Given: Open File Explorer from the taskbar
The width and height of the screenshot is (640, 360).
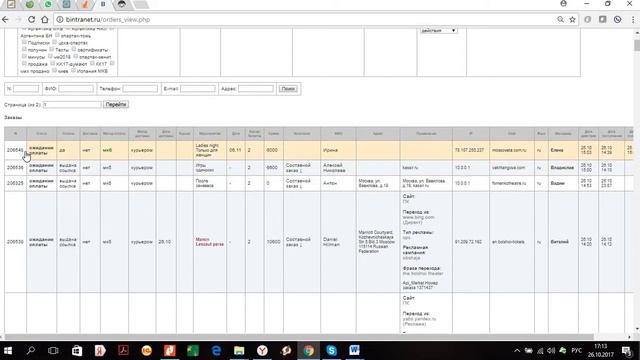Looking at the screenshot, I should point(239,350).
